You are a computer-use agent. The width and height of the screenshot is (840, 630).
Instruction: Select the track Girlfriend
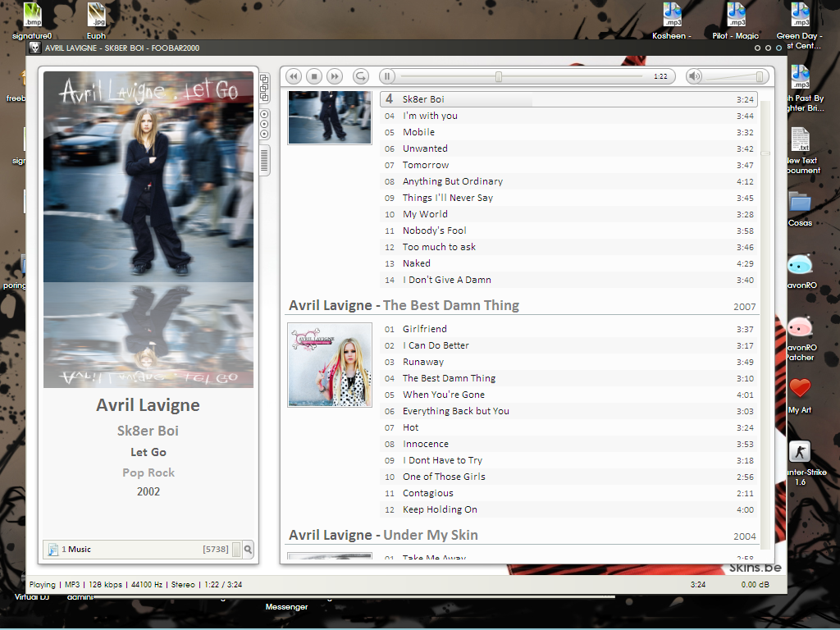(569, 329)
